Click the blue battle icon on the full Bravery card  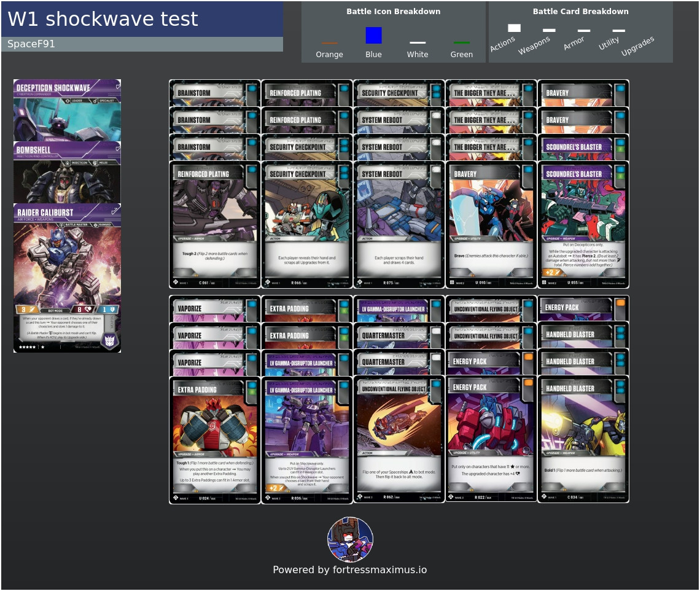[x=528, y=170]
